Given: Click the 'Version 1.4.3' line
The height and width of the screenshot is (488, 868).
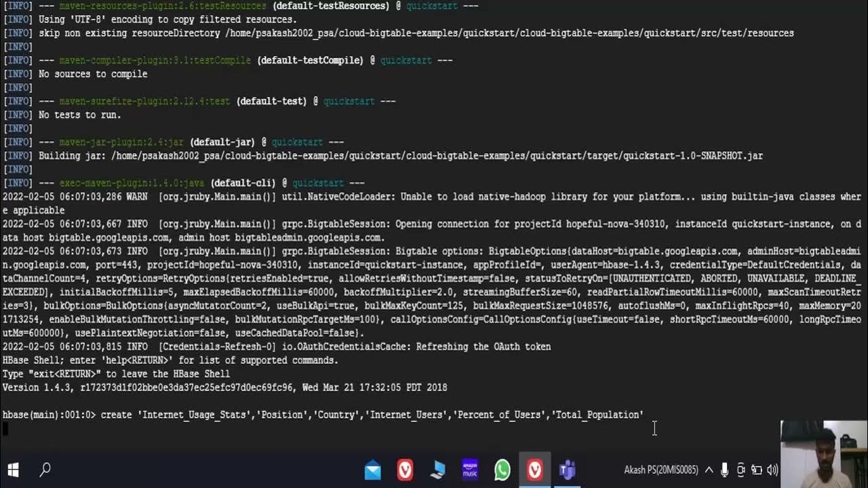Looking at the screenshot, I should 224,388.
